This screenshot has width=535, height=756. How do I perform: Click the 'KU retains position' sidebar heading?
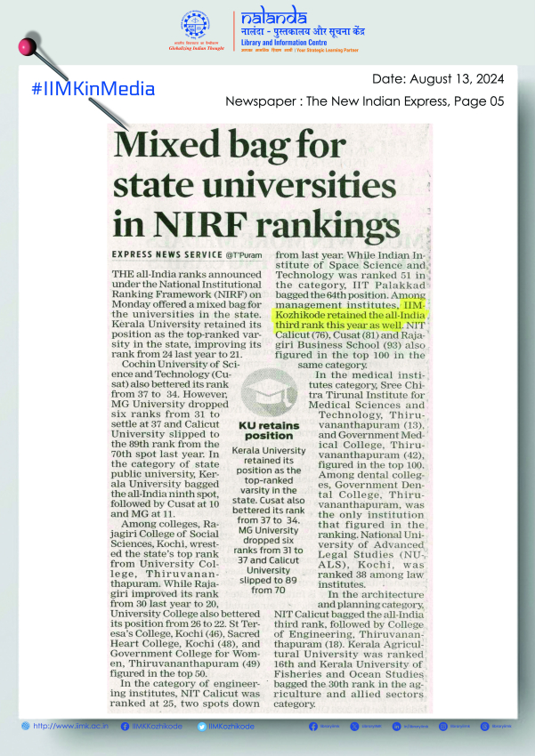click(x=269, y=430)
